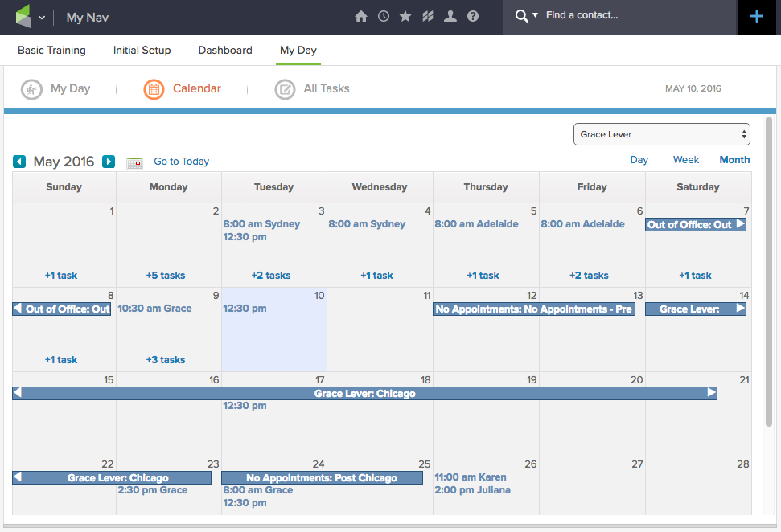Switch calendar to Week view
This screenshot has height=532, width=781.
click(x=685, y=160)
